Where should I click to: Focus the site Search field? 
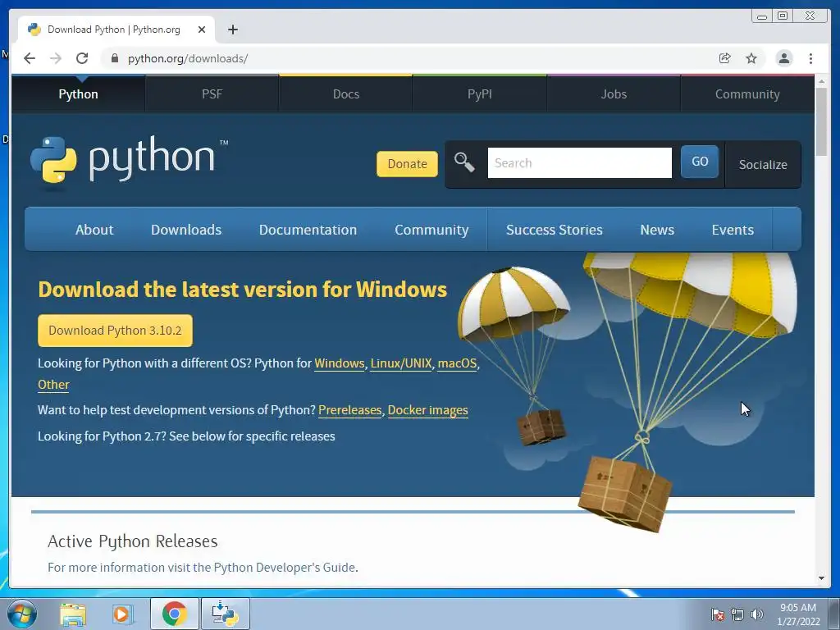(x=579, y=162)
